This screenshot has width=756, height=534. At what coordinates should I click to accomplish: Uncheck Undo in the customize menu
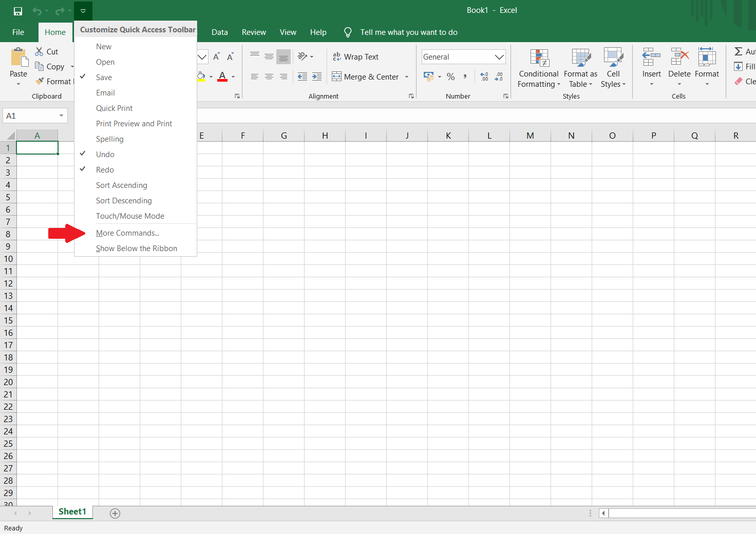pos(105,154)
